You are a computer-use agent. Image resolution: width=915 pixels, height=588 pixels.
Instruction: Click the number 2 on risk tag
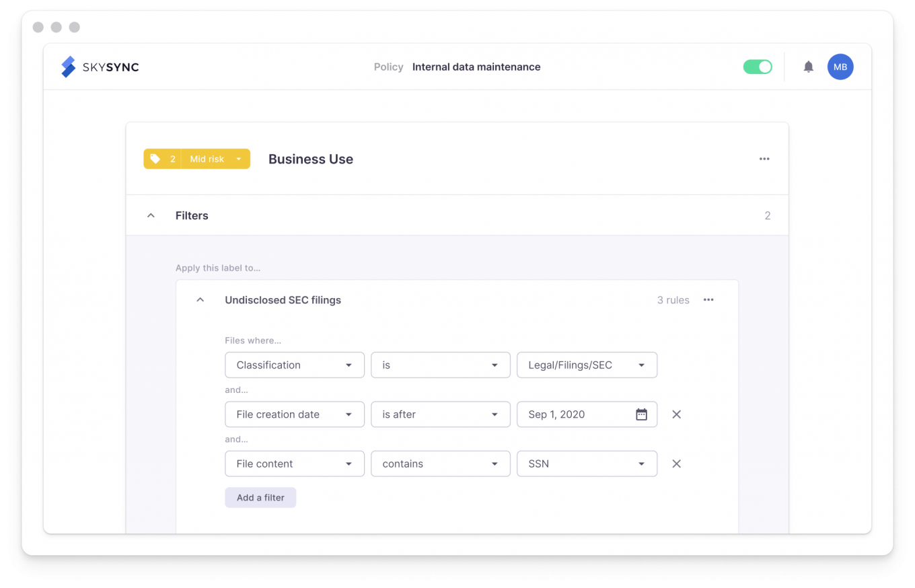click(x=172, y=159)
